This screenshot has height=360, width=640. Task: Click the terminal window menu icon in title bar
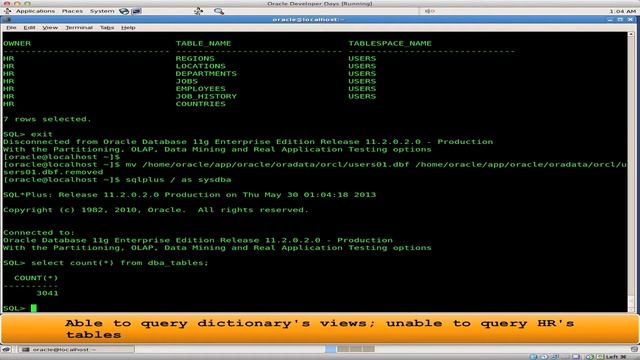tap(6, 19)
